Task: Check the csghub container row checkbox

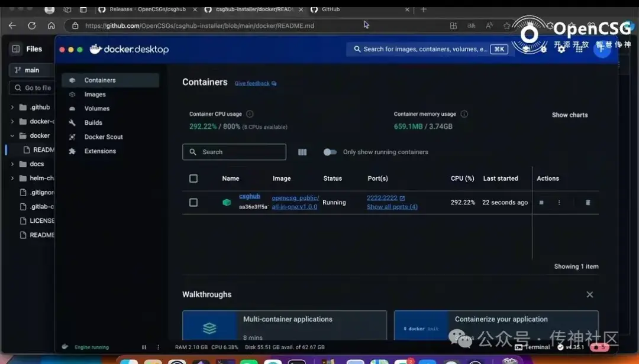Action: (x=193, y=202)
